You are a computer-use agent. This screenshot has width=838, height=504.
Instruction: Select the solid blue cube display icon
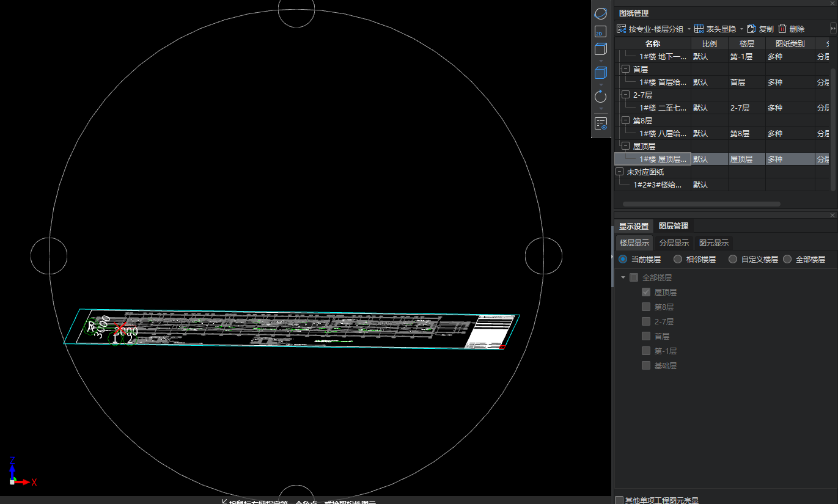click(600, 73)
